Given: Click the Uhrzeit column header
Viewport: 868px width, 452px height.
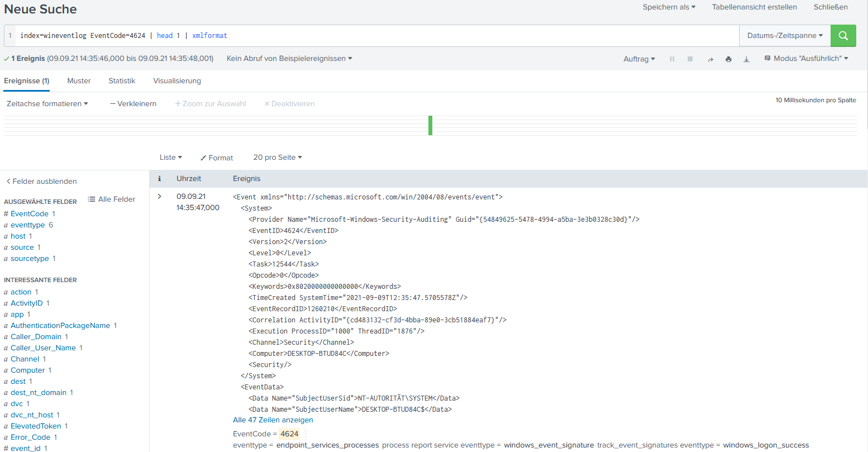Looking at the screenshot, I should pos(189,179).
